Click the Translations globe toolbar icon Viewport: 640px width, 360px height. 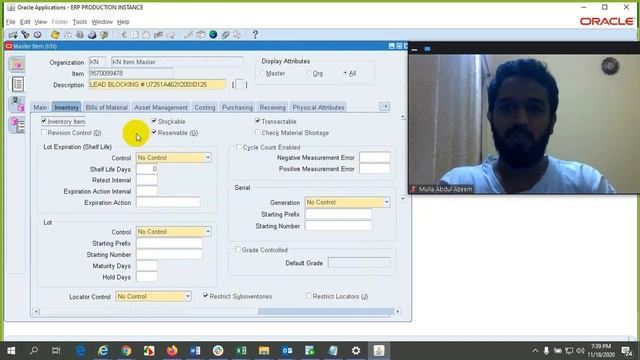coord(213,35)
